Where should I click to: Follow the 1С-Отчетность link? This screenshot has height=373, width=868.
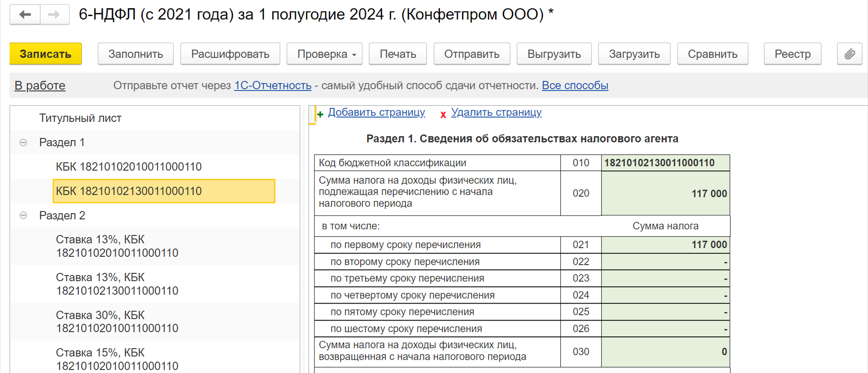273,85
